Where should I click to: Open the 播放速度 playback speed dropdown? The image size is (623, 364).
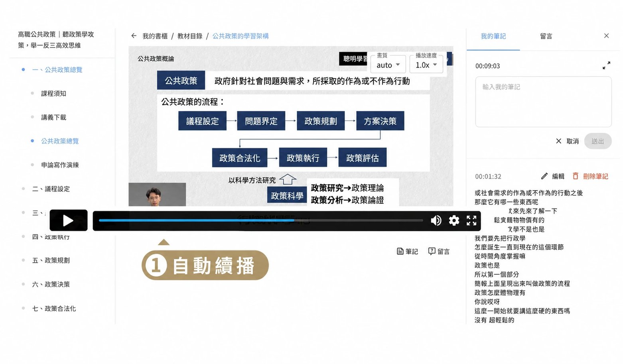(426, 65)
